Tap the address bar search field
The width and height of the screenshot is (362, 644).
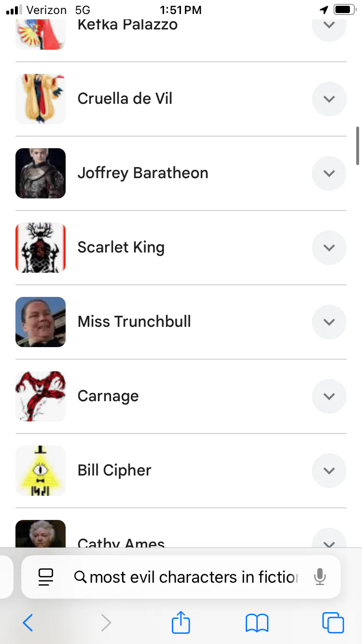click(193, 577)
